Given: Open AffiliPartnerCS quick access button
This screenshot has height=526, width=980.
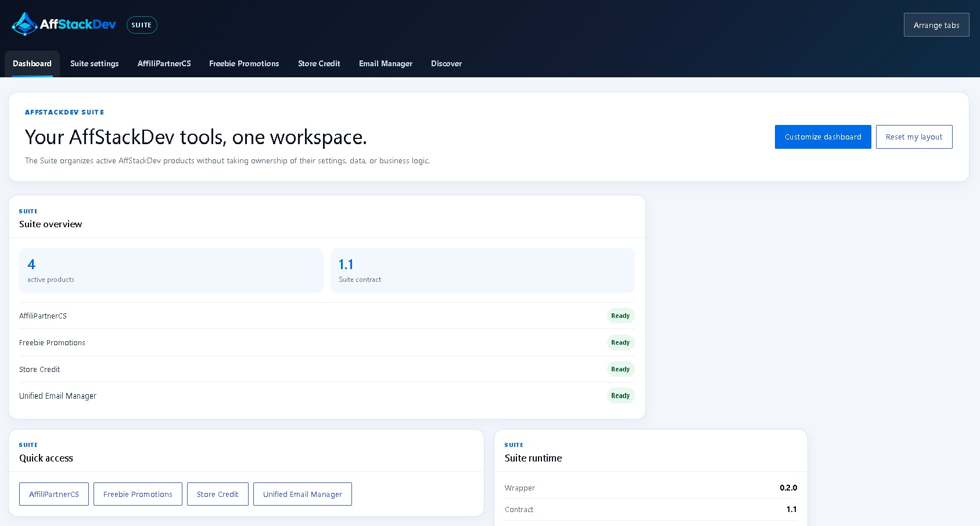Looking at the screenshot, I should 54,494.
